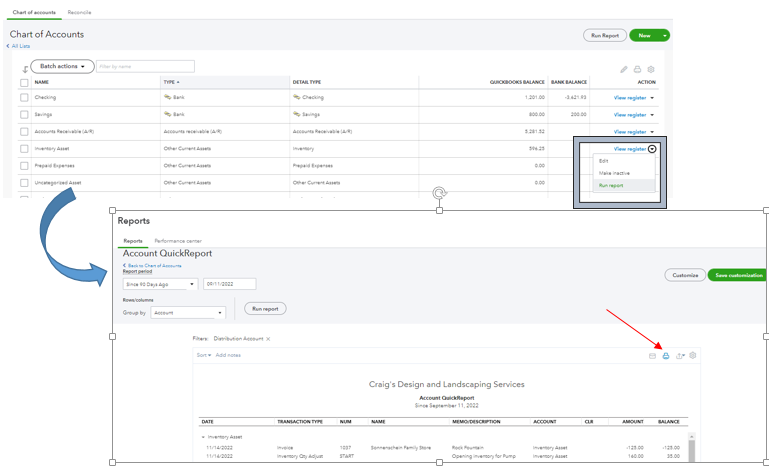Check the box for the Prepaid Expenses row

(24, 166)
